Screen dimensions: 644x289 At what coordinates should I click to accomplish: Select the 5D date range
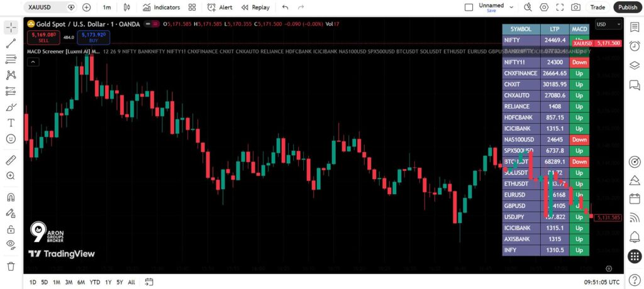click(45, 282)
